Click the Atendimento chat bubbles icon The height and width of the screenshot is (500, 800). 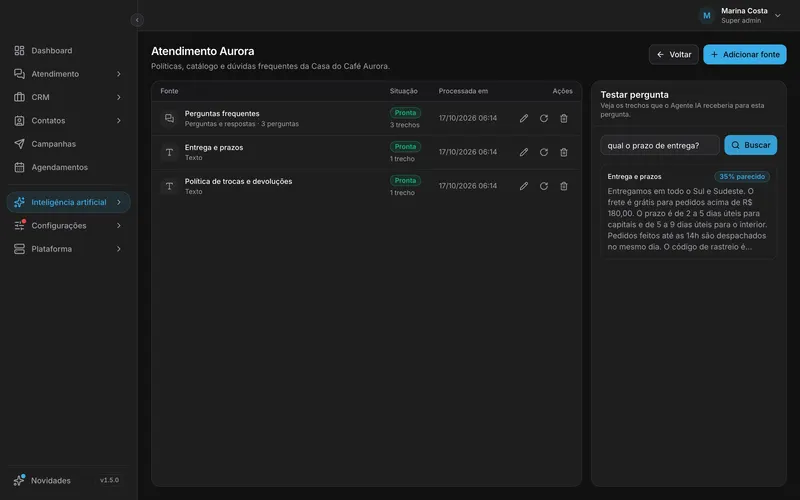(19, 74)
